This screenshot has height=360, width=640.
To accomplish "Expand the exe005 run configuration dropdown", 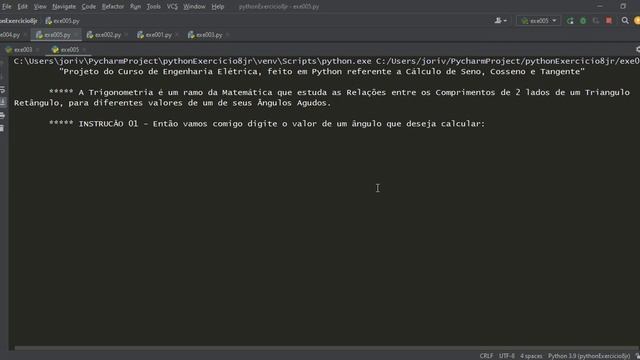I will coord(538,20).
